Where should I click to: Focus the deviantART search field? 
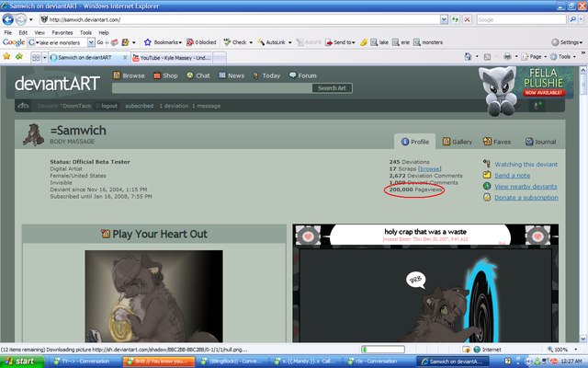coord(212,88)
